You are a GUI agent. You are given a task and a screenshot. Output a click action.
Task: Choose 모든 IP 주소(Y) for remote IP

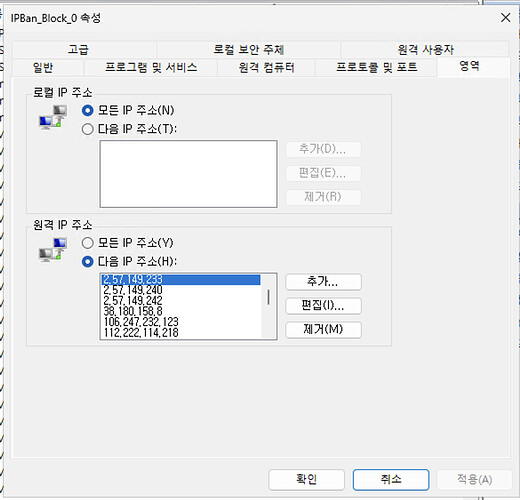coord(88,243)
